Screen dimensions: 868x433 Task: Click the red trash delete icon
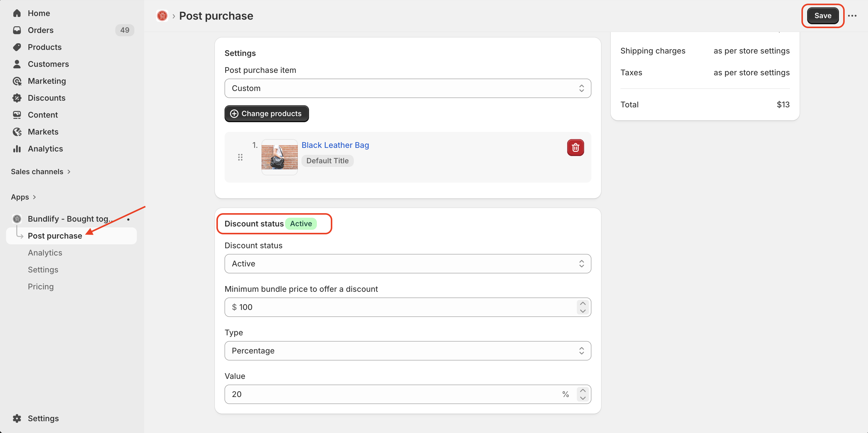(x=575, y=148)
